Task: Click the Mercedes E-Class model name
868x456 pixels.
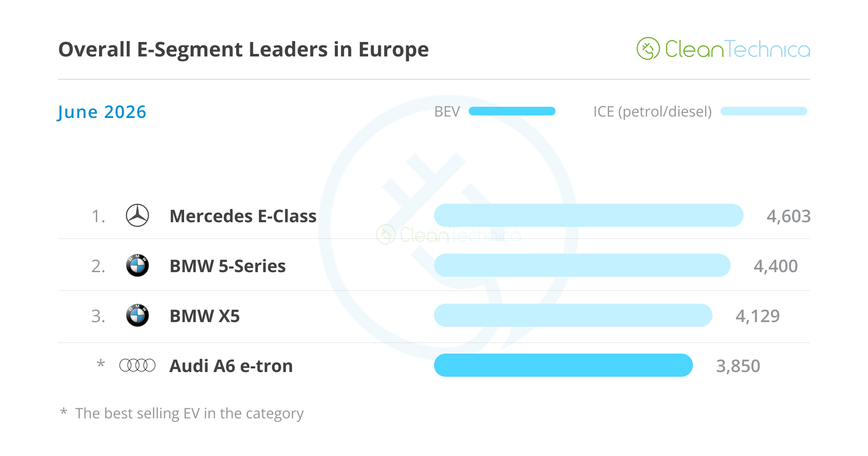Action: [243, 216]
